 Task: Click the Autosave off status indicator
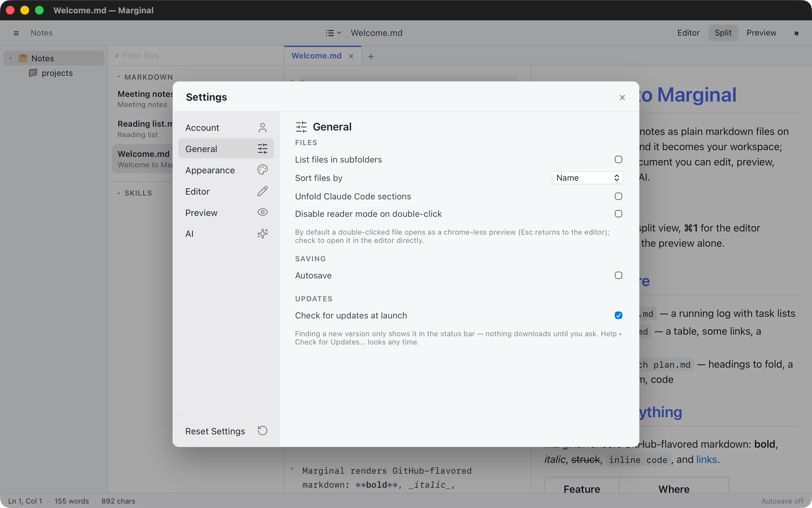[782, 501]
